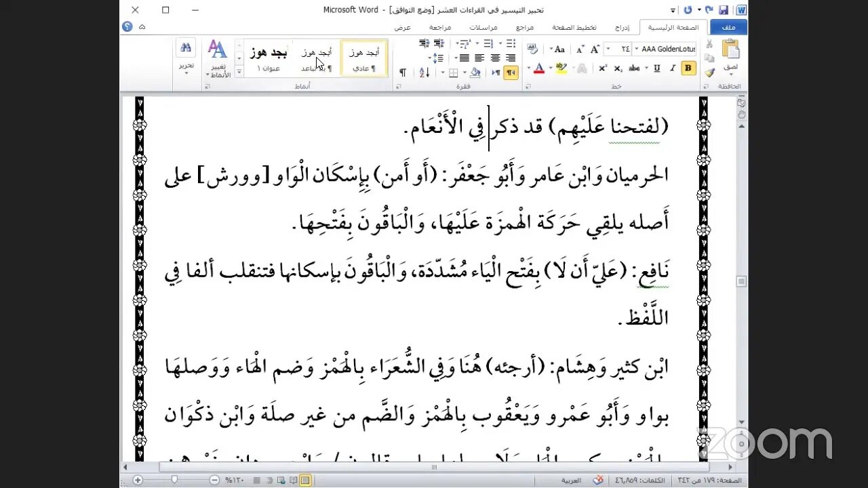
Task: Toggle Left-to-Right text direction
Action: coord(496,73)
